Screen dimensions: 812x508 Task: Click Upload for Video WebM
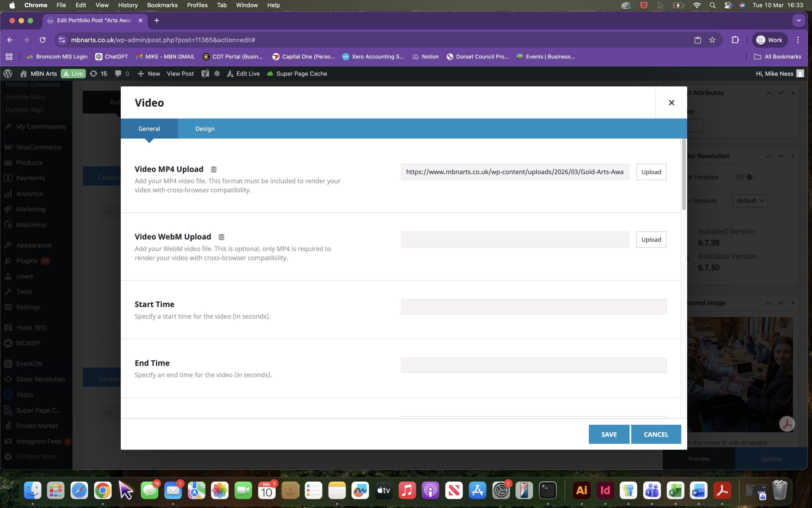[651, 239]
